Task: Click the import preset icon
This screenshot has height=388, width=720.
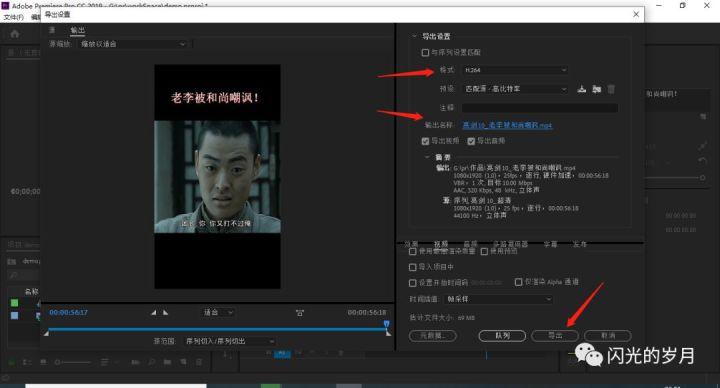Action: (596, 89)
